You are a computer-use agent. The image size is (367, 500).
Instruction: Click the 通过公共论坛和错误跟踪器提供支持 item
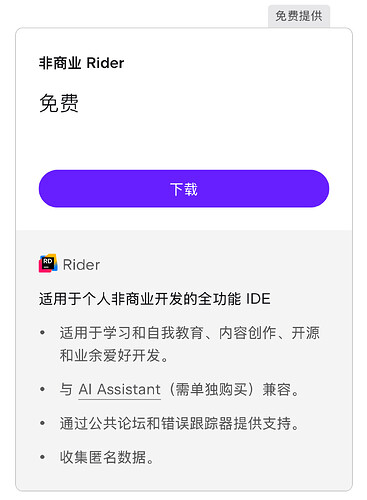pyautogui.click(x=180, y=423)
